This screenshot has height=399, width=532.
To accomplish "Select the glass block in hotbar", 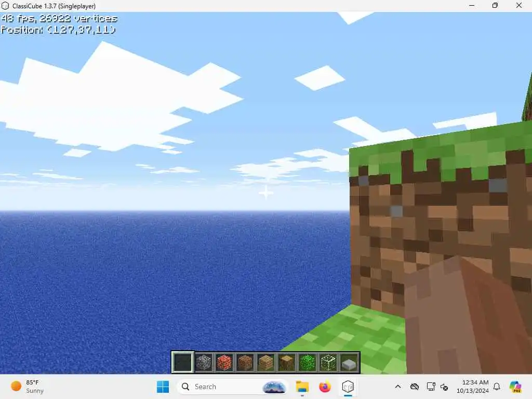I will pyautogui.click(x=328, y=362).
